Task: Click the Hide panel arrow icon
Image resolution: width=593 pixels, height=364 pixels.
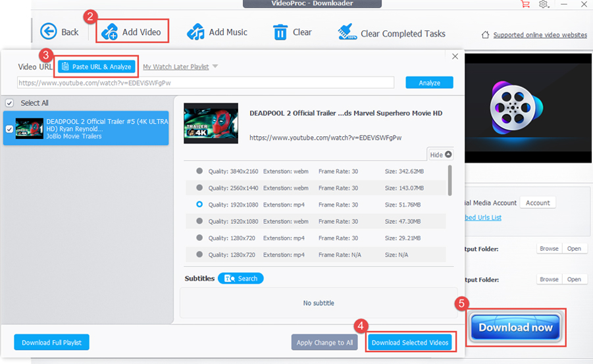Action: click(x=448, y=155)
